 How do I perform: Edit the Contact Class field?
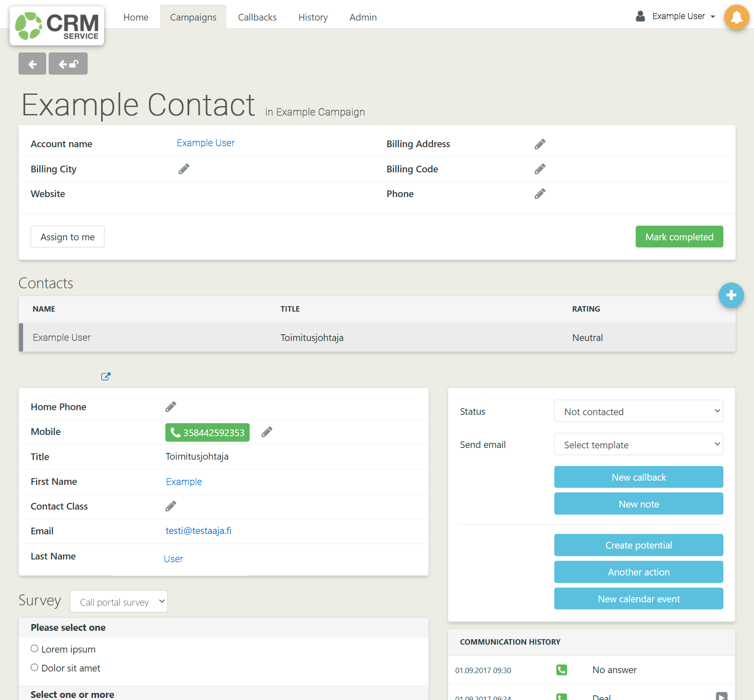point(171,506)
